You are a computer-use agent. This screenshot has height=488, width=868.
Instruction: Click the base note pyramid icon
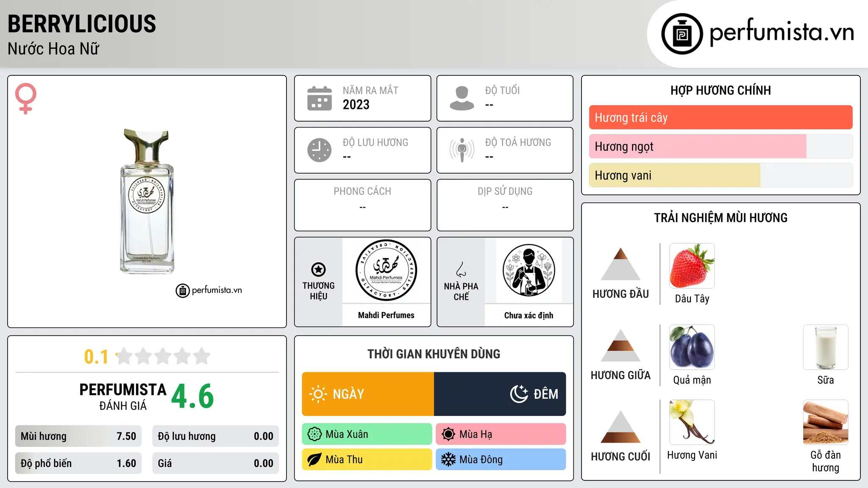pos(620,427)
